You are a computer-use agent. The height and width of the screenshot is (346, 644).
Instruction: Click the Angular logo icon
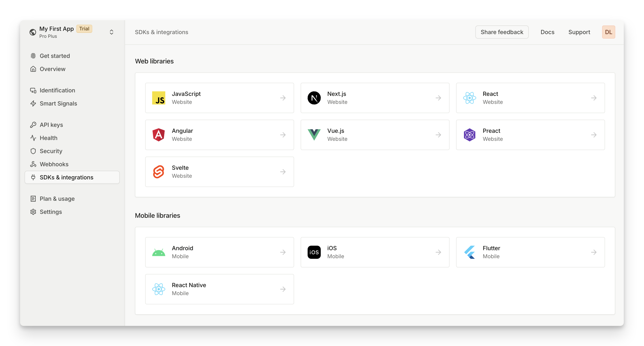click(159, 135)
